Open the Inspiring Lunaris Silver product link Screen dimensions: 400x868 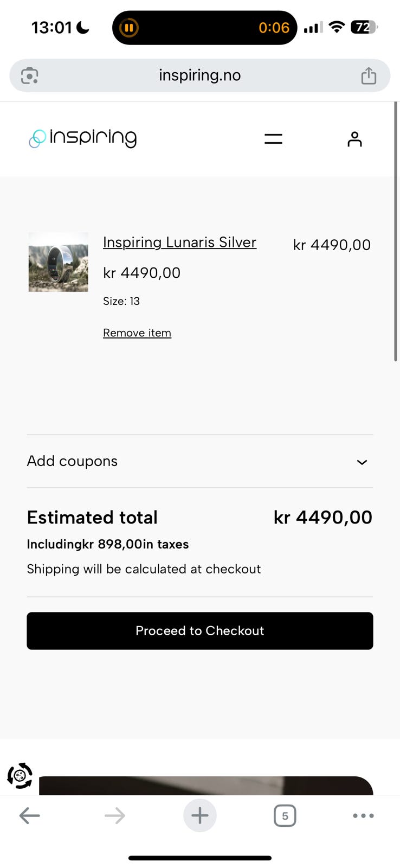click(179, 242)
